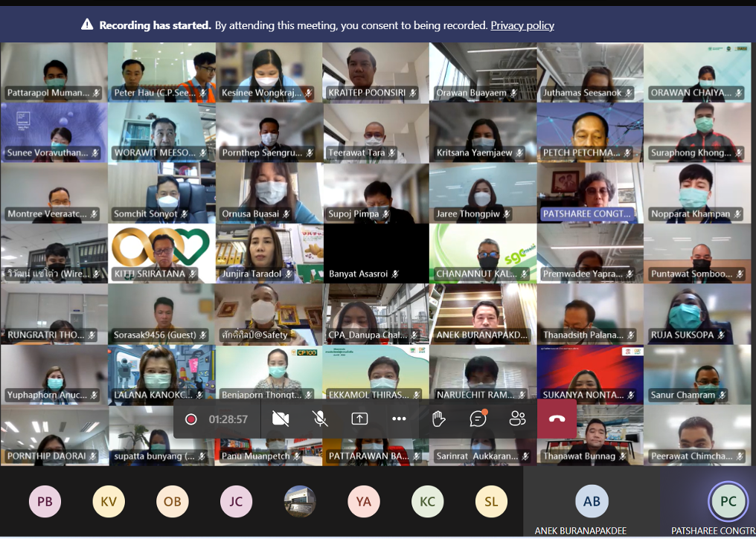The image size is (756, 539).
Task: Turn on the camera in the meeting toolbar
Action: tap(281, 419)
